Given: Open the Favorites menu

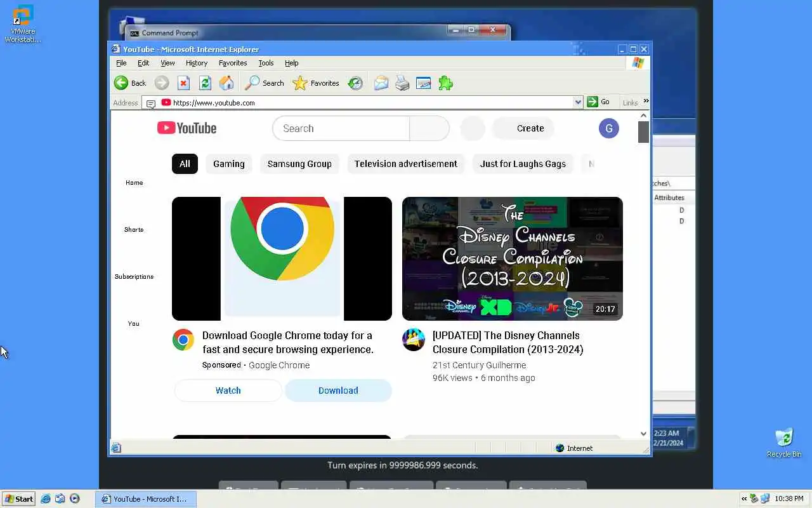Looking at the screenshot, I should point(233,63).
